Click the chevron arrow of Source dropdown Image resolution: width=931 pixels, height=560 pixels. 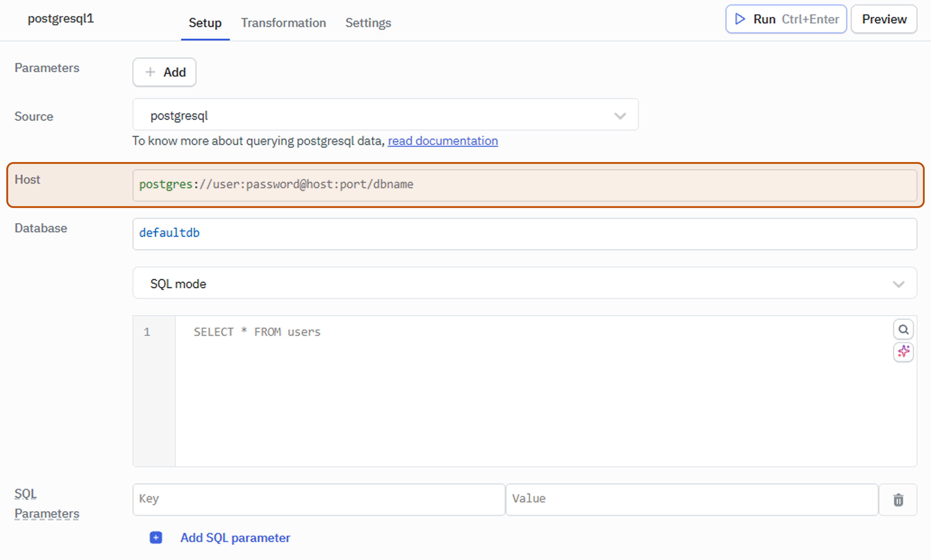[620, 115]
